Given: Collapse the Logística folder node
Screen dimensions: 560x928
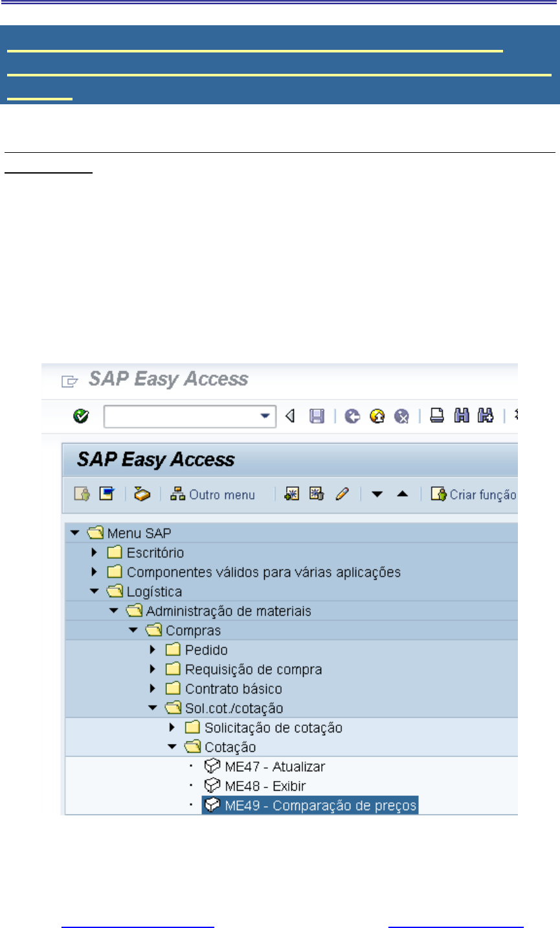Looking at the screenshot, I should 95,592.
